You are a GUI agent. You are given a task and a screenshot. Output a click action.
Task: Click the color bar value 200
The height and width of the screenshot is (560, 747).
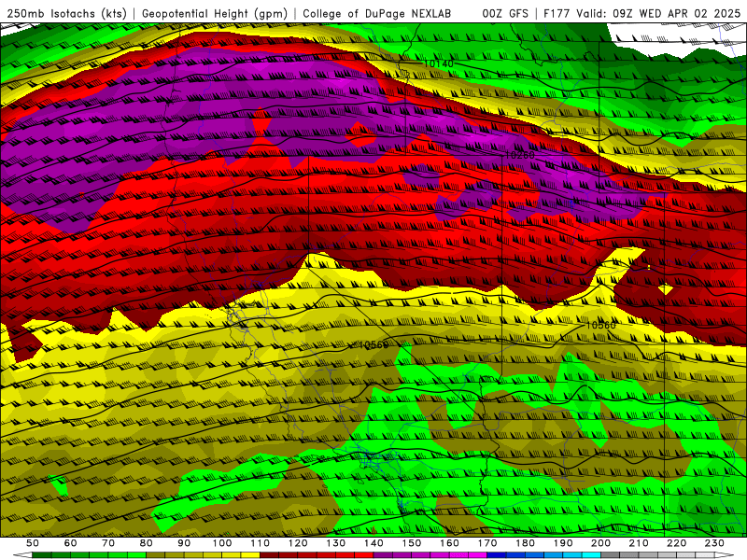coord(601,543)
